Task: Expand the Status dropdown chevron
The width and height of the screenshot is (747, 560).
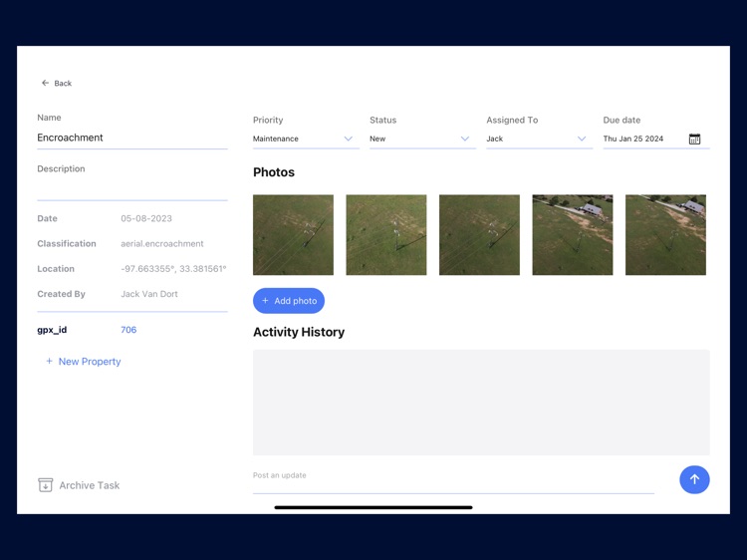Action: pyautogui.click(x=465, y=139)
